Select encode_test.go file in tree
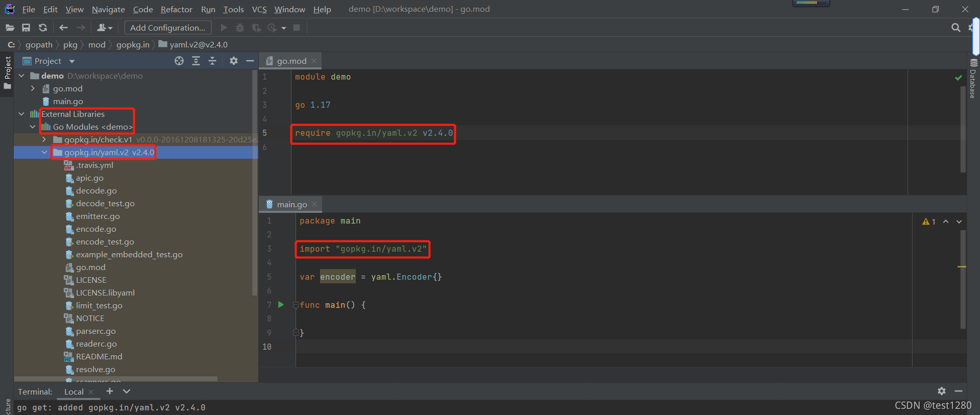 [x=105, y=241]
